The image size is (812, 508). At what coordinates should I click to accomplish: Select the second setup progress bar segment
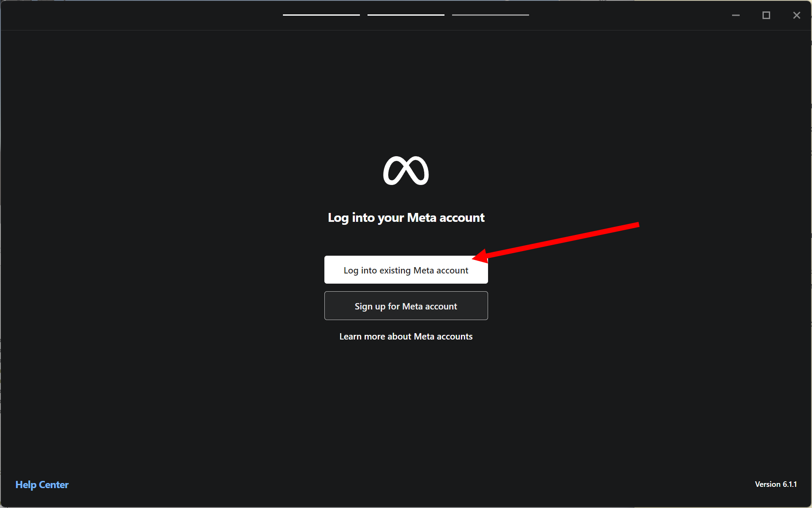406,15
